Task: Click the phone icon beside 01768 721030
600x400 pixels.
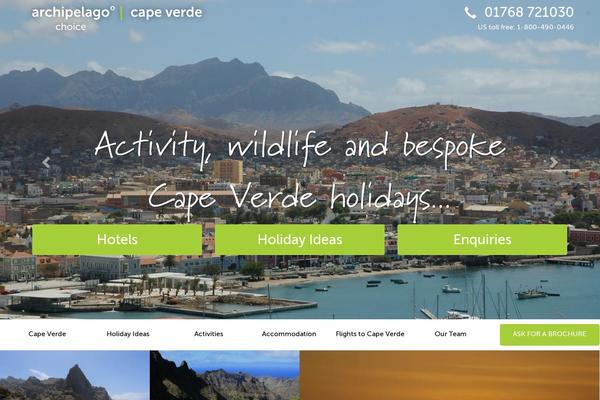Action: 470,13
